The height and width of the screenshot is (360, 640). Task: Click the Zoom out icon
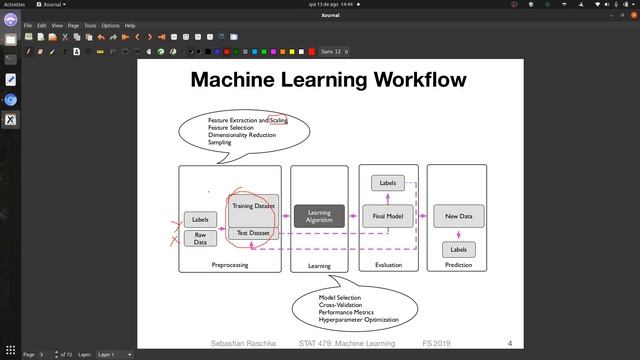pos(174,37)
